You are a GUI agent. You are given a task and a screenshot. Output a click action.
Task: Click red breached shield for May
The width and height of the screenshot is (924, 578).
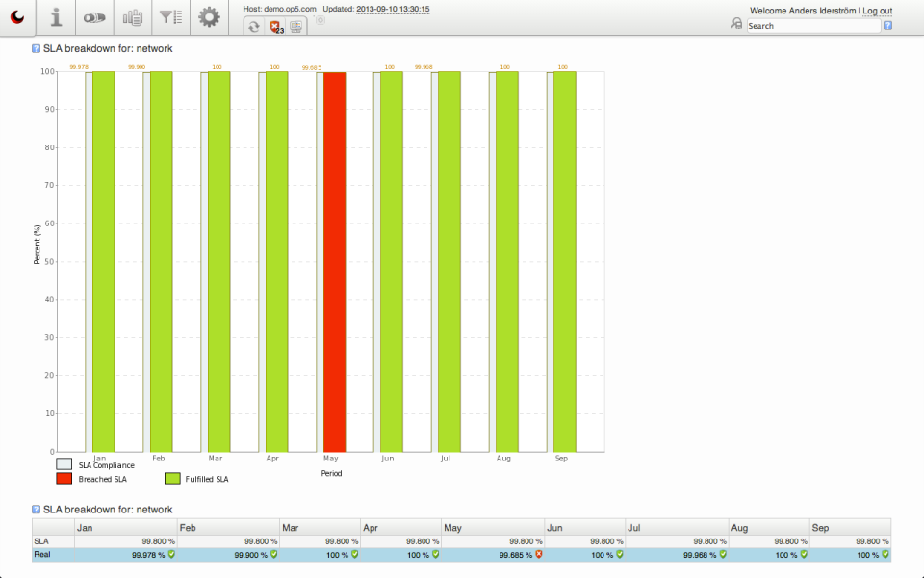coord(539,555)
